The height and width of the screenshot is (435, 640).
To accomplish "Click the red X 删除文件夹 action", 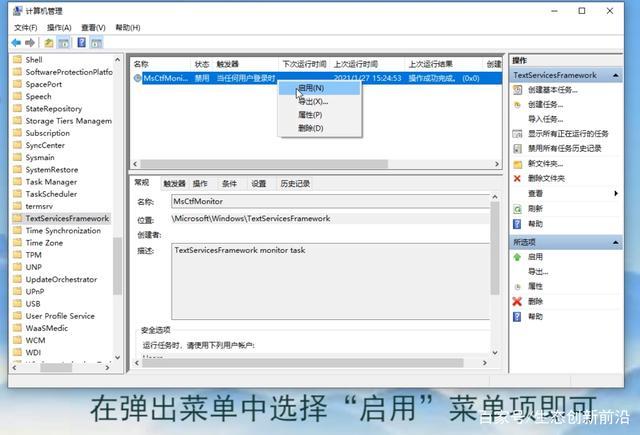I will click(x=546, y=178).
